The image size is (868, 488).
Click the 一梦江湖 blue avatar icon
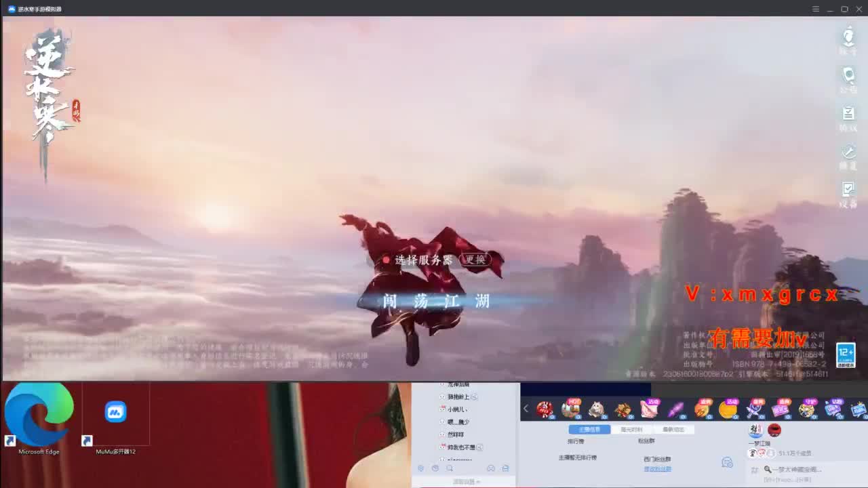coord(755,430)
